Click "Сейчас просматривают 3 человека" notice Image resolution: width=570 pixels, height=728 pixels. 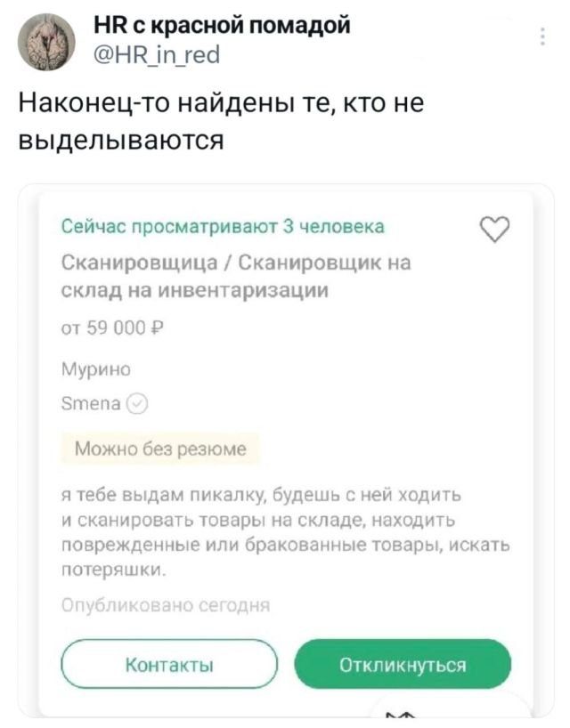pyautogui.click(x=224, y=227)
